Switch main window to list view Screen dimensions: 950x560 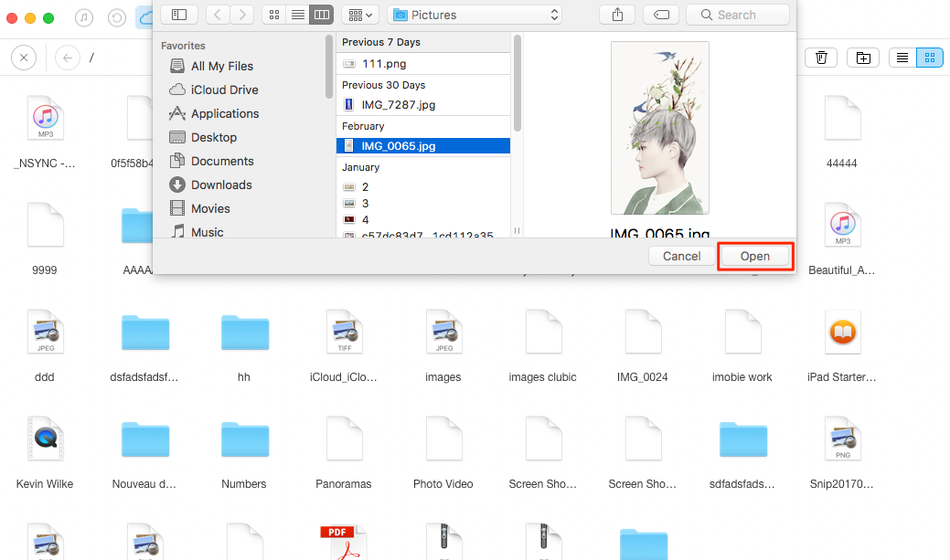(x=902, y=58)
